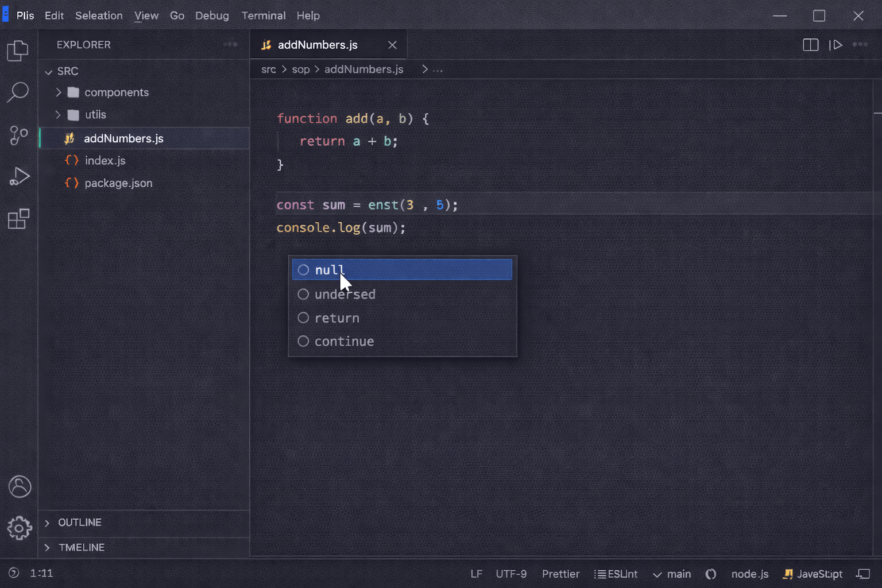882x588 pixels.
Task: Open Search in the activity bar
Action: (19, 91)
